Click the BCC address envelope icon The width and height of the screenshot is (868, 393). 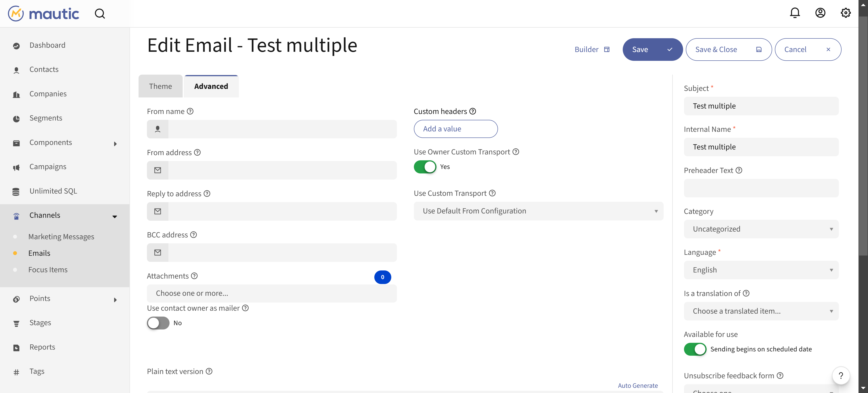(158, 252)
